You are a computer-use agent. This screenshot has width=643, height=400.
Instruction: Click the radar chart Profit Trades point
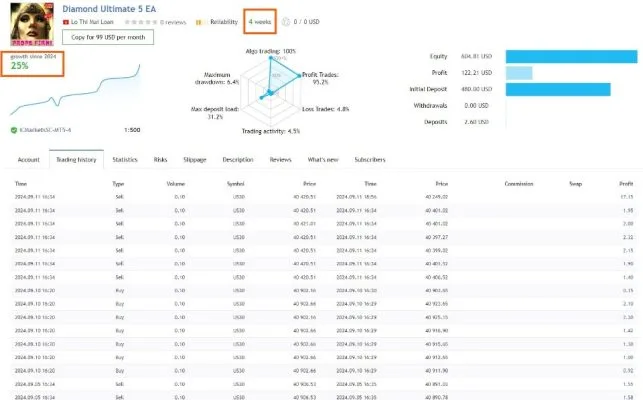299,76
